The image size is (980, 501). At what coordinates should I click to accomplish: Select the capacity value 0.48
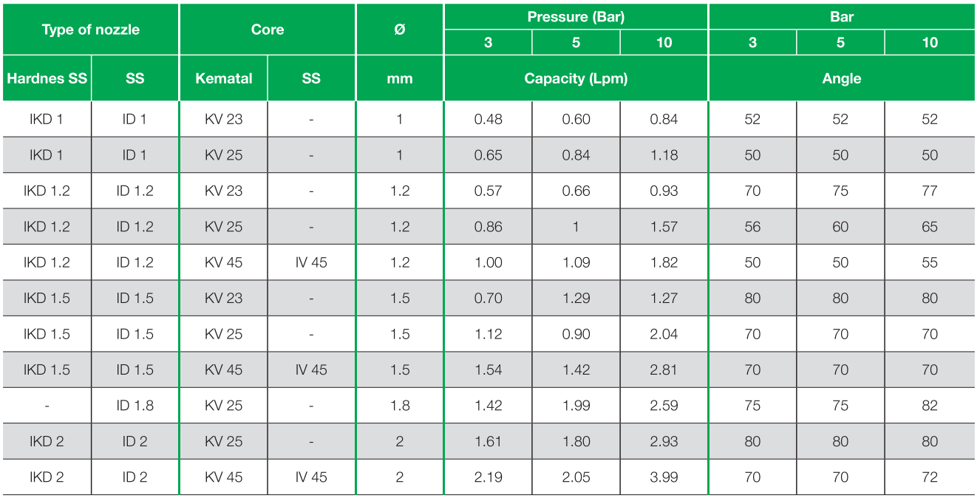[488, 119]
